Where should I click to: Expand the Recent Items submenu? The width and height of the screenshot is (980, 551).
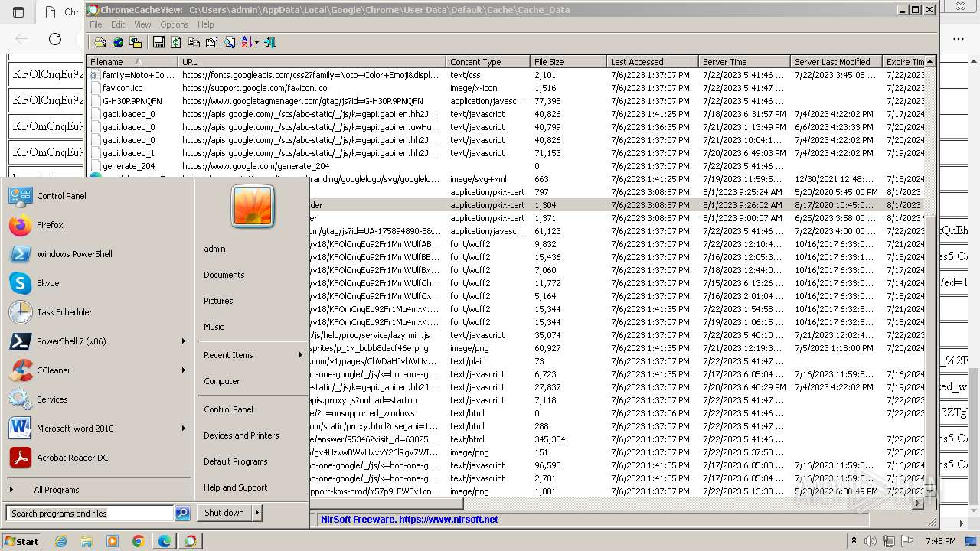tap(253, 355)
